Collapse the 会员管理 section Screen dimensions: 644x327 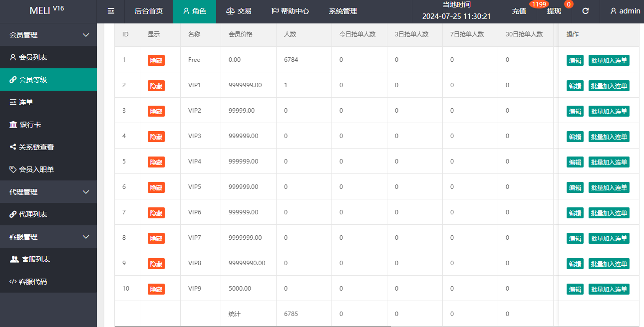pos(48,35)
